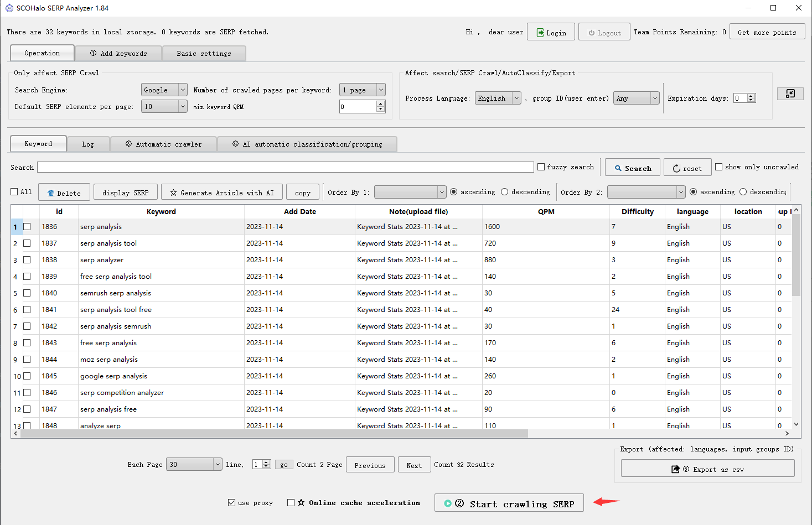The width and height of the screenshot is (812, 525).
Task: Open the crawled pages per keyword dropdown
Action: pos(362,90)
